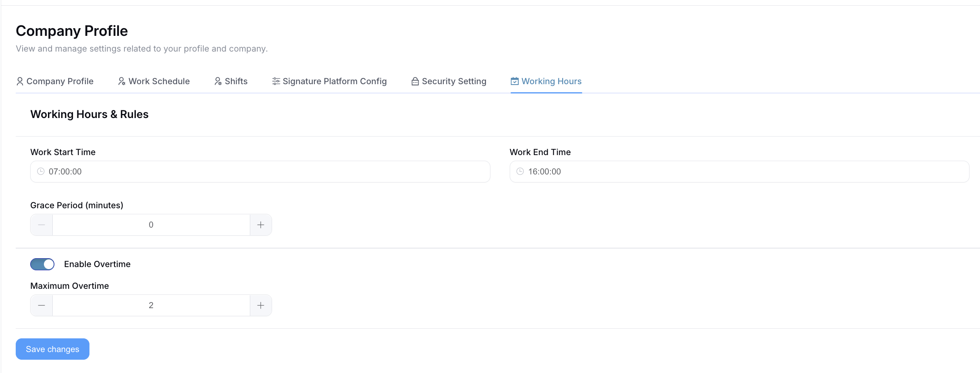Click the Company Profile tab person icon
This screenshot has height=373, width=980.
click(x=20, y=81)
